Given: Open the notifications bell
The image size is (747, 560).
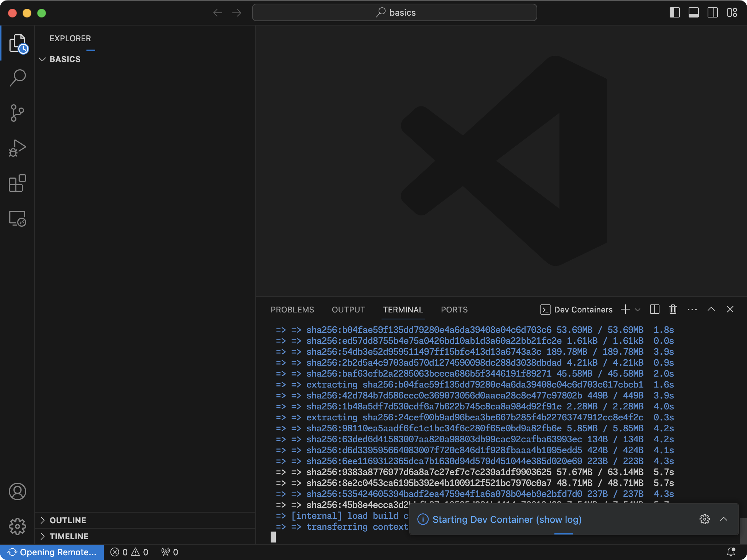Looking at the screenshot, I should [x=731, y=552].
